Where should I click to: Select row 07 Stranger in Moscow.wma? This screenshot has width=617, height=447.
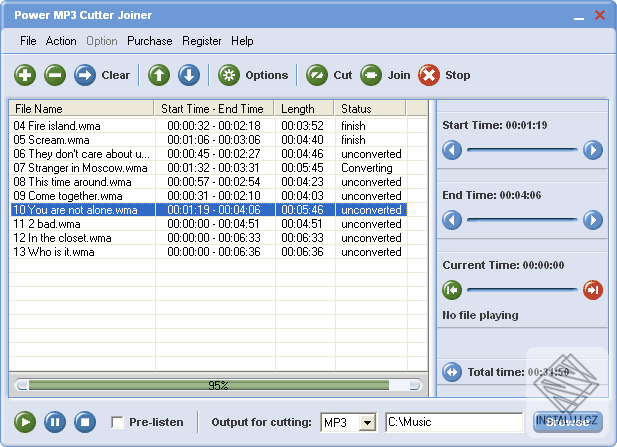(x=209, y=168)
